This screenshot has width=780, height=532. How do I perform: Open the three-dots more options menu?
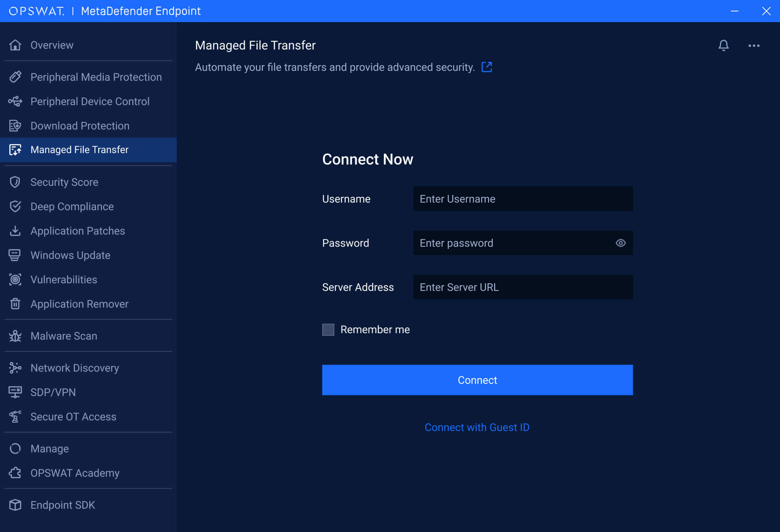(754, 46)
